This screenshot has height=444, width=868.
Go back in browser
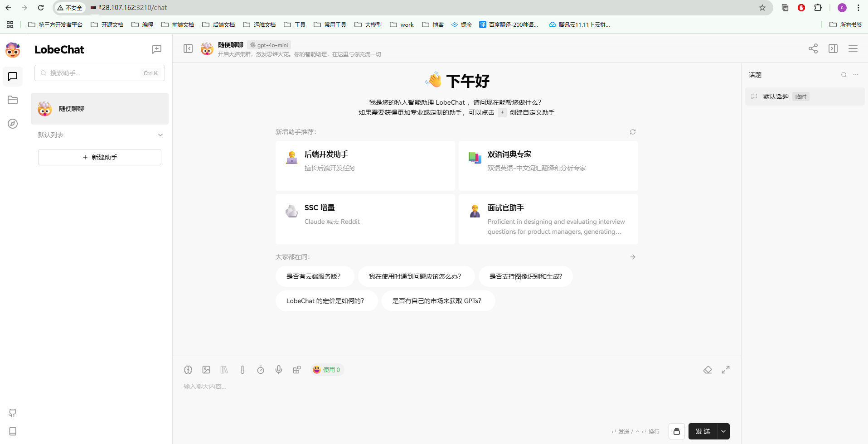pyautogui.click(x=8, y=8)
